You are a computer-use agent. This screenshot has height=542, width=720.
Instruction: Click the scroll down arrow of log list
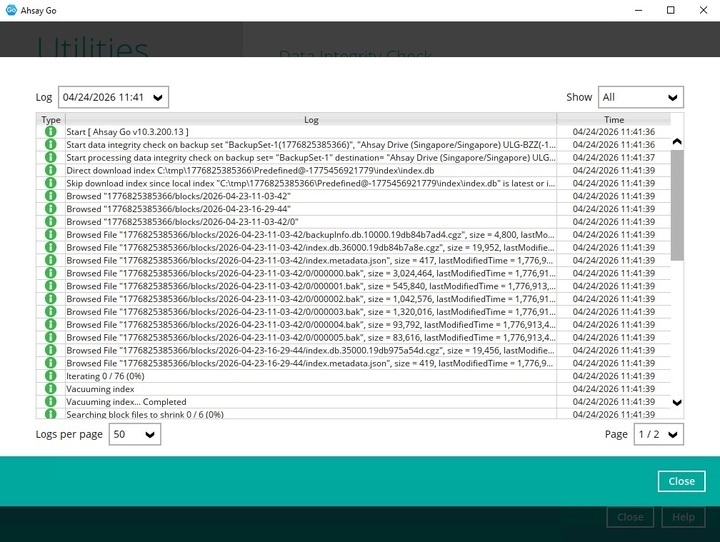point(677,403)
